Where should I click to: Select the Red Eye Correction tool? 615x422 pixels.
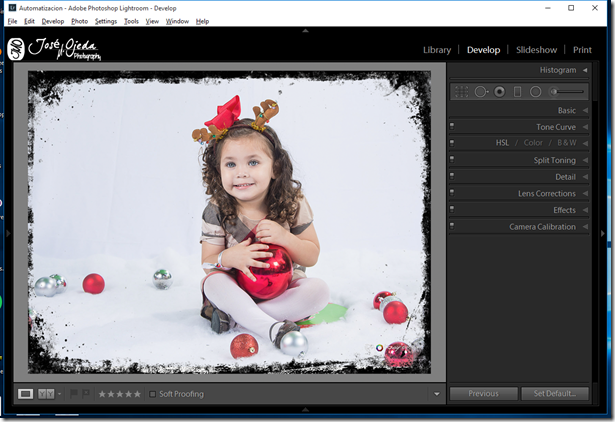[x=499, y=92]
